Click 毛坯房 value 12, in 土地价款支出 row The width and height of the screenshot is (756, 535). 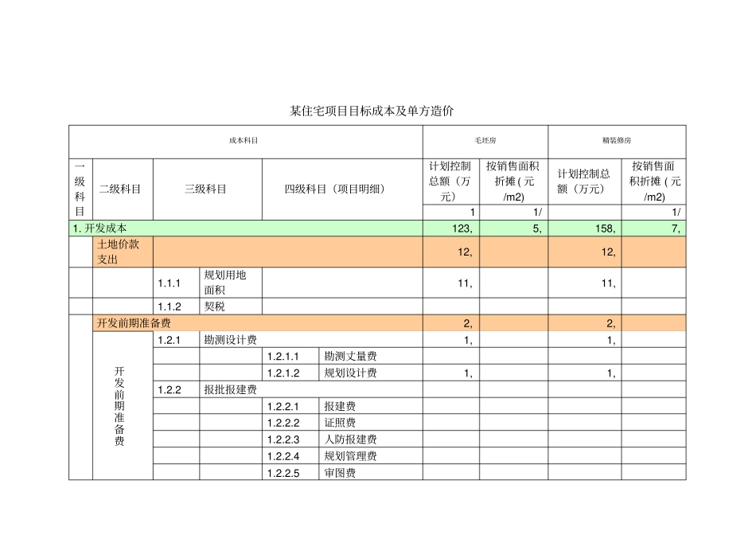[x=465, y=252]
